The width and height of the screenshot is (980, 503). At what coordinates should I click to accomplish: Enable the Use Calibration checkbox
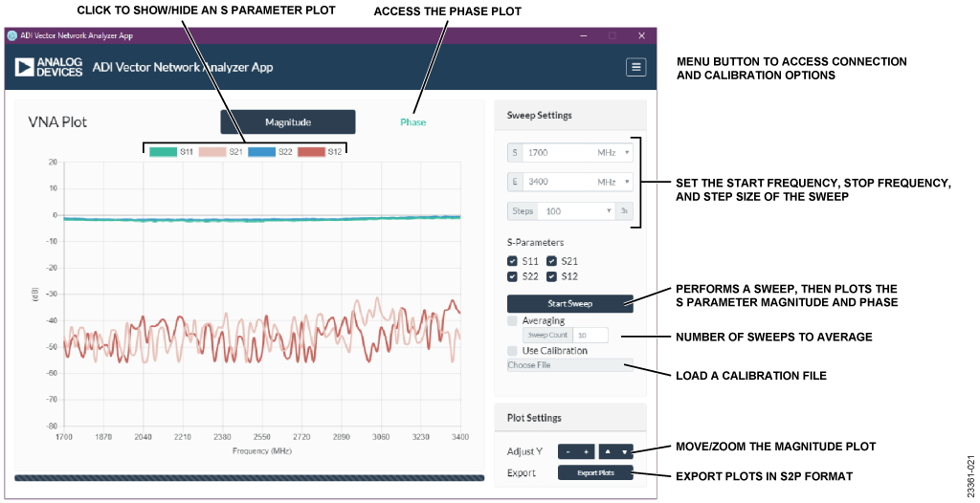click(512, 351)
